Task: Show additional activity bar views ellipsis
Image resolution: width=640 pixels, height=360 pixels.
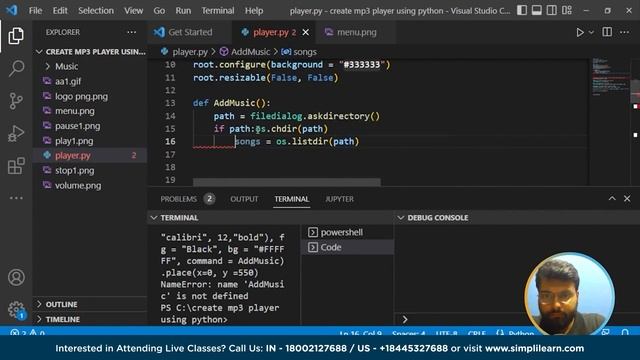Action: tap(16, 198)
